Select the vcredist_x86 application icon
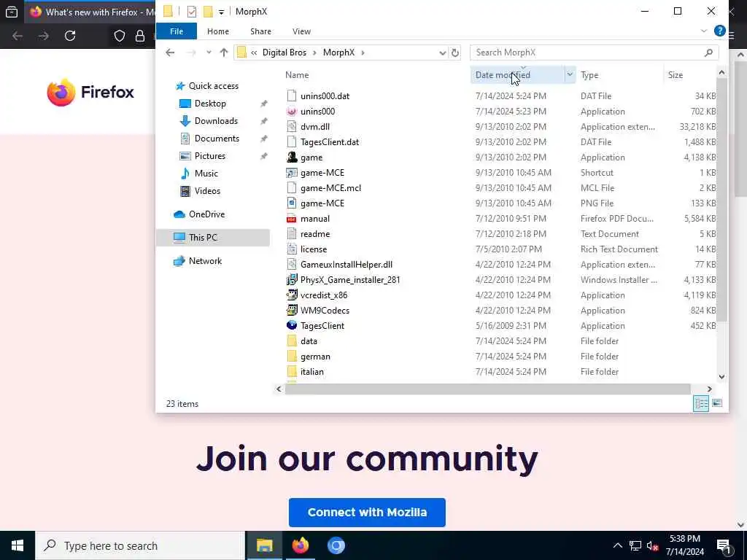 [x=292, y=295]
